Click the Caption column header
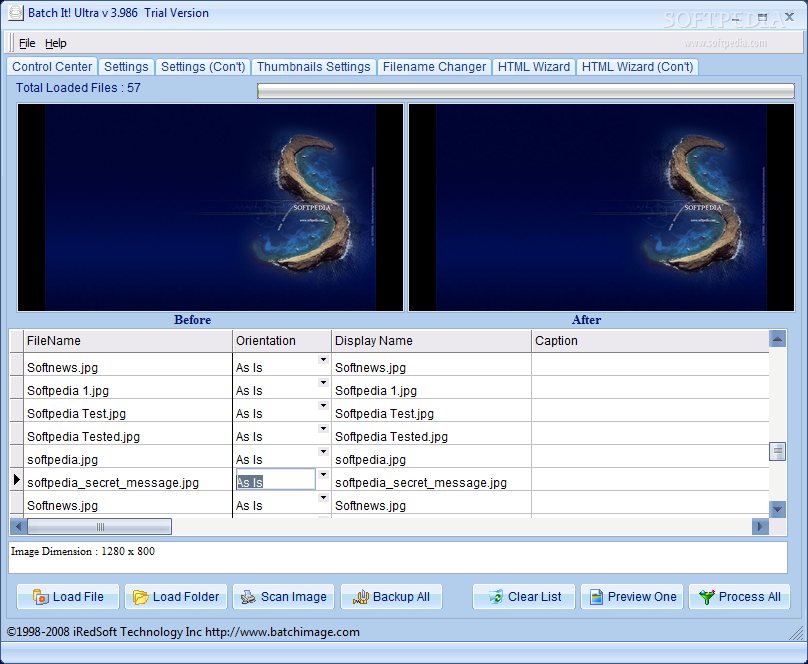Viewport: 808px width, 664px height. (650, 341)
